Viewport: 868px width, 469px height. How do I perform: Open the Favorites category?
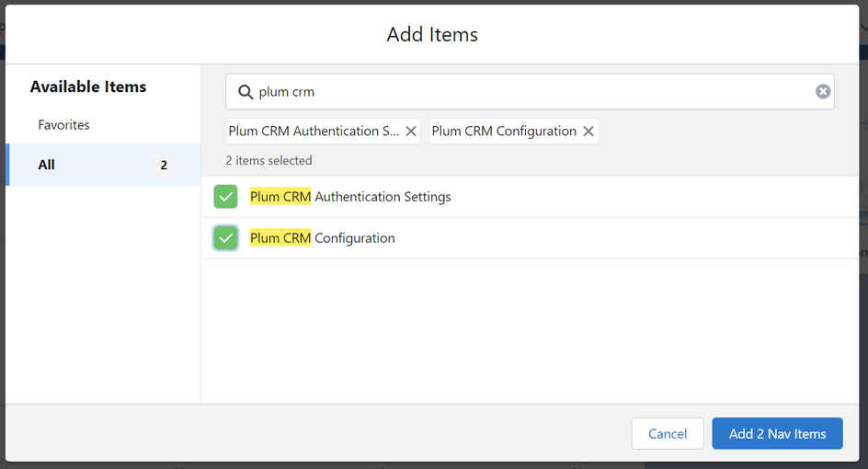coord(63,124)
